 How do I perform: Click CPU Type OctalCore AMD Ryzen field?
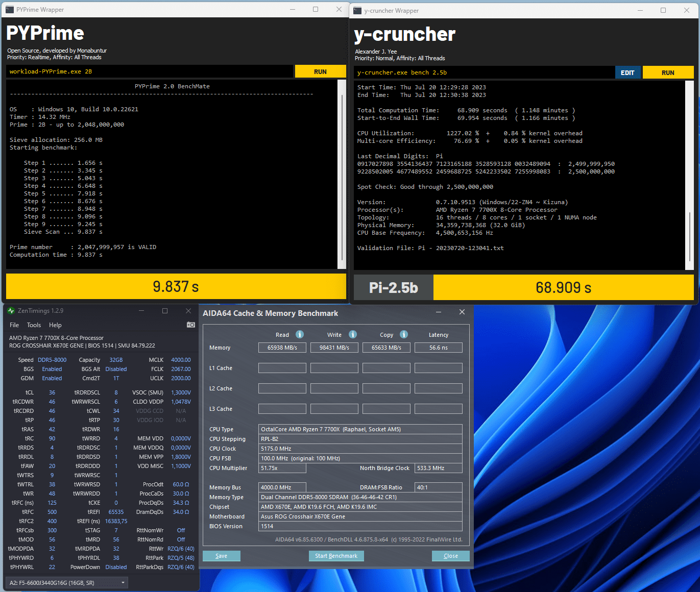coord(360,429)
